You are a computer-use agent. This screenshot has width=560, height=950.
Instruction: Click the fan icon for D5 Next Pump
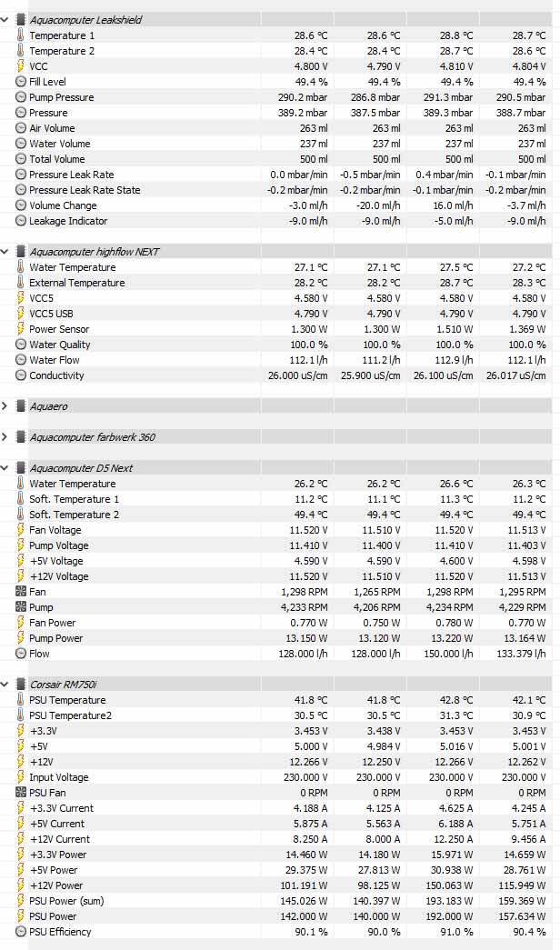coord(21,607)
